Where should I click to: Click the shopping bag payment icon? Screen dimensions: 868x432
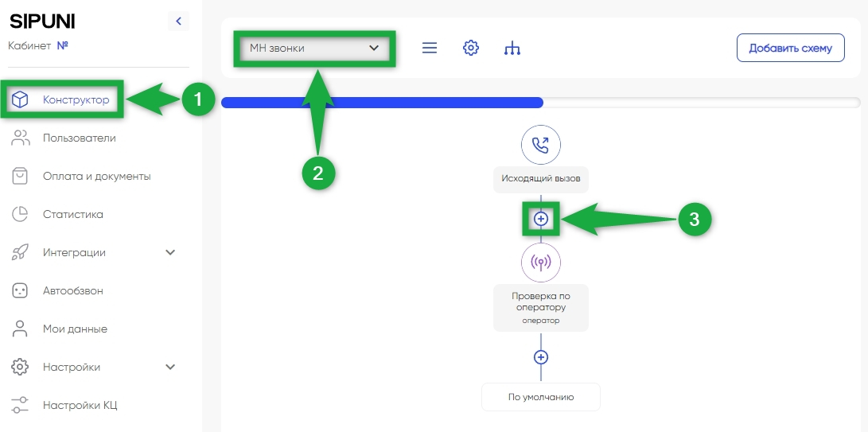20,176
